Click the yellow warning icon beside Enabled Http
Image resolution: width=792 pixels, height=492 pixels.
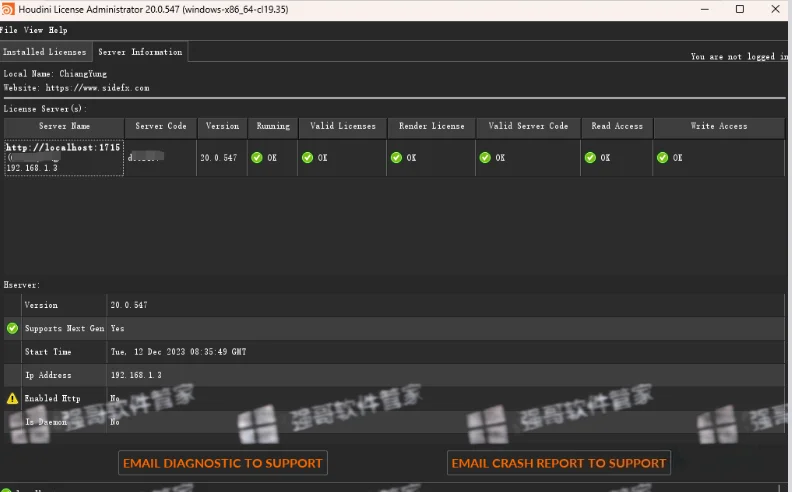click(x=13, y=399)
